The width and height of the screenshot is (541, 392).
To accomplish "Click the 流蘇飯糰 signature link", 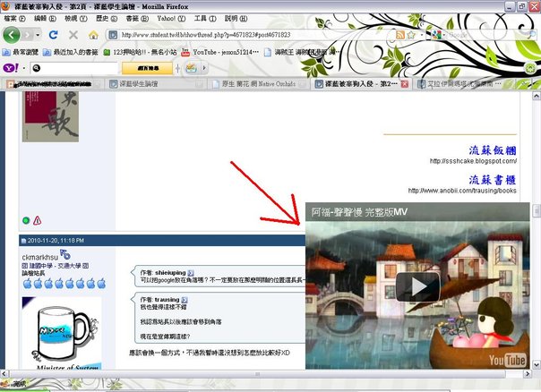I will click(x=493, y=150).
